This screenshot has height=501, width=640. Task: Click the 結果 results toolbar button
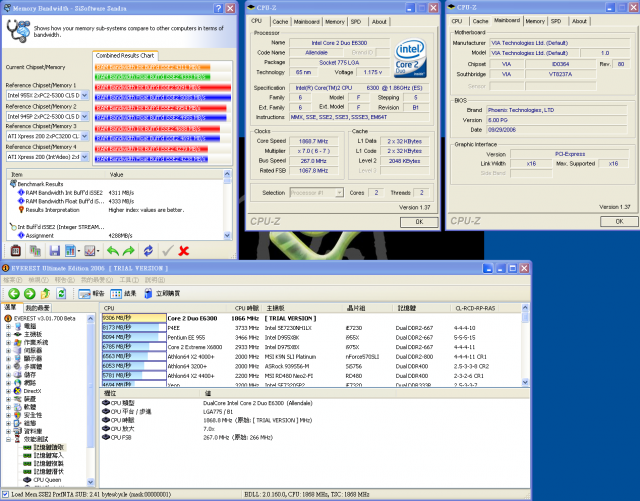pos(123,293)
